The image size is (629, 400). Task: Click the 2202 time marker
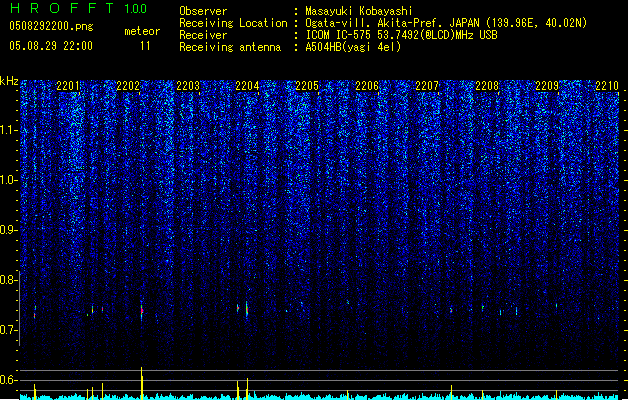pos(128,86)
